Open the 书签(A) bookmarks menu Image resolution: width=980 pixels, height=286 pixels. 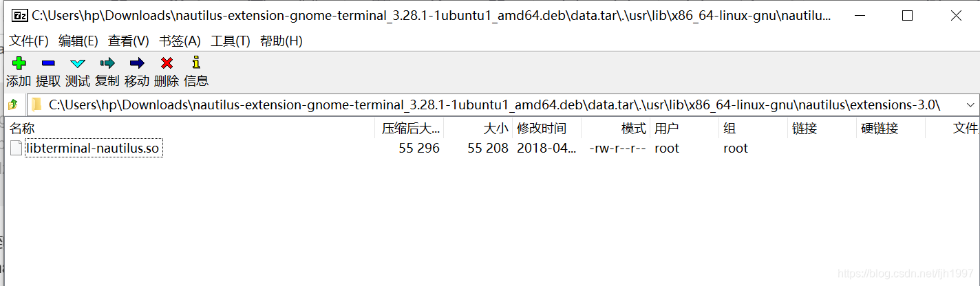click(x=180, y=41)
